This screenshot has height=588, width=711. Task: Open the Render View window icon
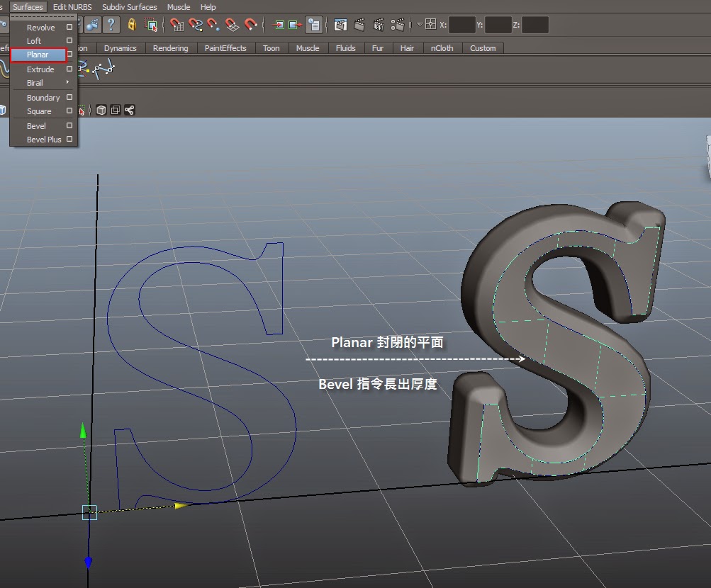click(x=340, y=25)
